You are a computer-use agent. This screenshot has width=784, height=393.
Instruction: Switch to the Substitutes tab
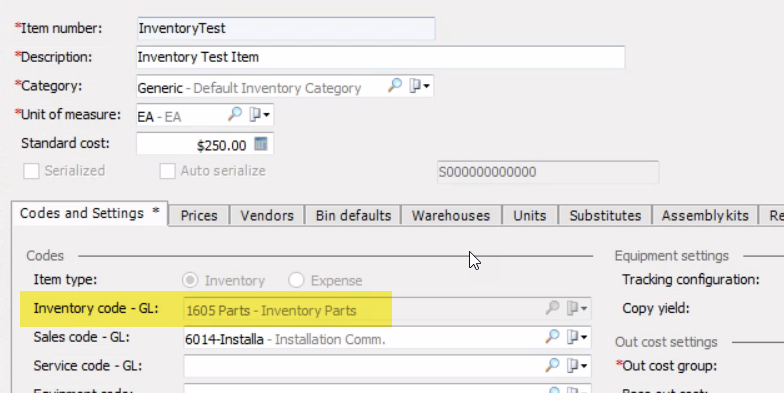pyautogui.click(x=605, y=216)
